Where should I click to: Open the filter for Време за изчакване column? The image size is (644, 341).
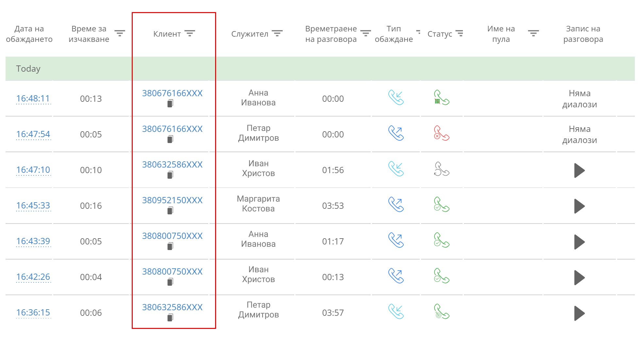(x=120, y=33)
